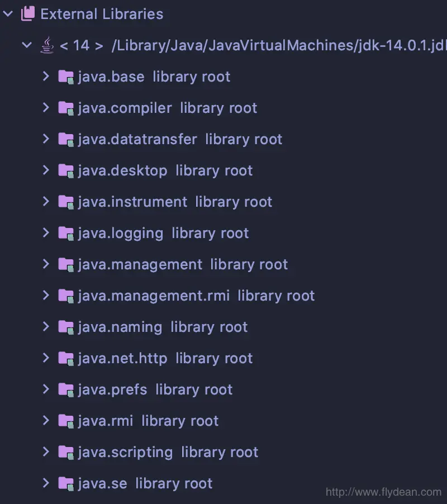Select the External Libraries label
The height and width of the screenshot is (504, 447).
[x=102, y=14]
